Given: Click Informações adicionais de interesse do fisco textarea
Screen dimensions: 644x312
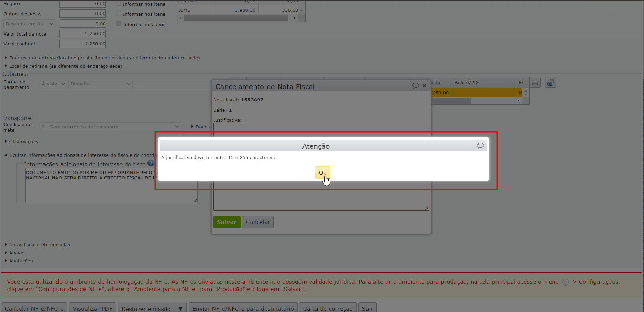Looking at the screenshot, I should (111, 186).
